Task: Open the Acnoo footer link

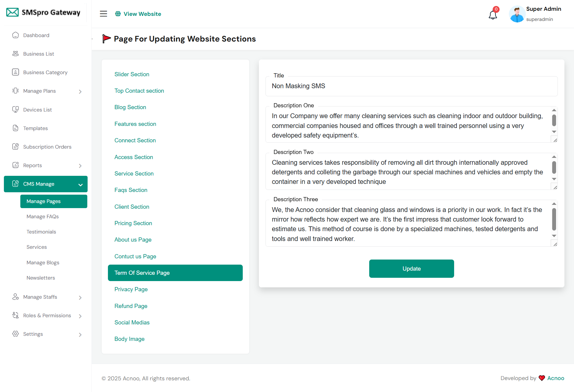Action: point(555,378)
